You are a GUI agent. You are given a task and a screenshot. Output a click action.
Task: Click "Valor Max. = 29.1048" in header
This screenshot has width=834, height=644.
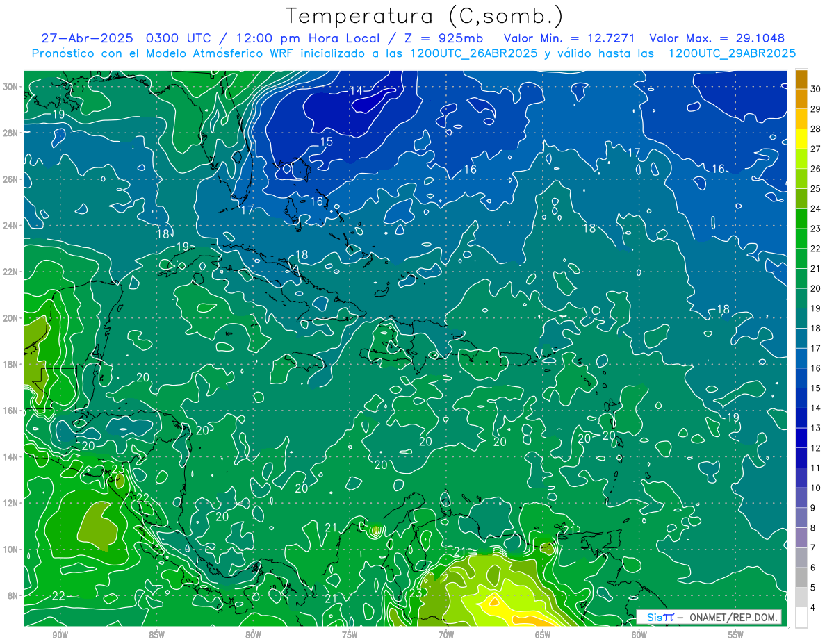[717, 38]
